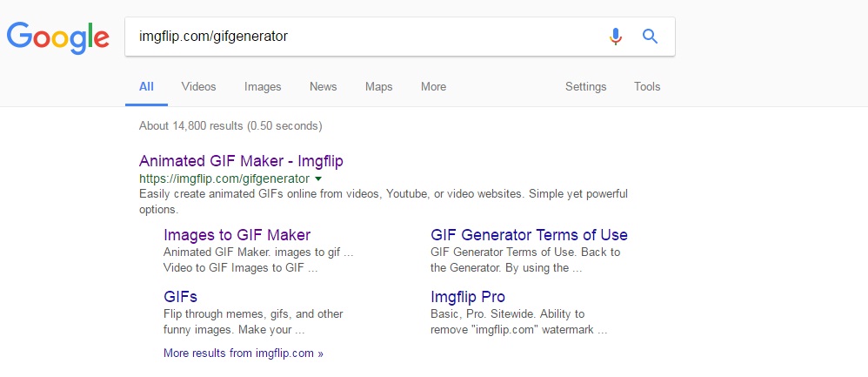
Task: Click the https://imgflip.com/gifgenerator green URL
Action: [224, 179]
